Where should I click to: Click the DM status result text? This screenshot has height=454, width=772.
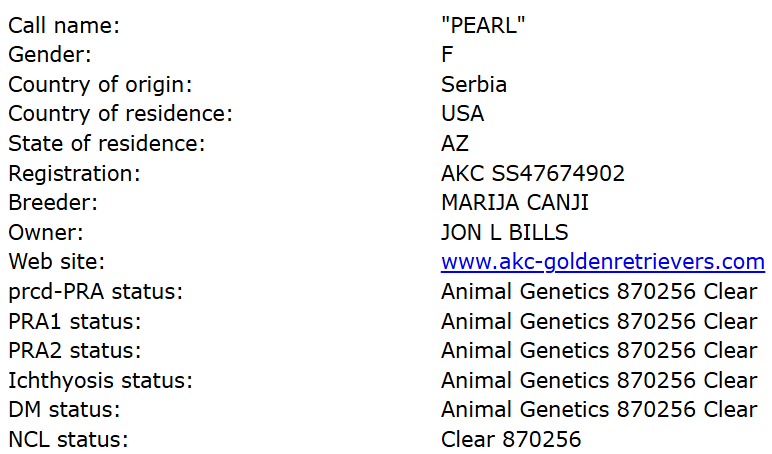click(x=598, y=410)
